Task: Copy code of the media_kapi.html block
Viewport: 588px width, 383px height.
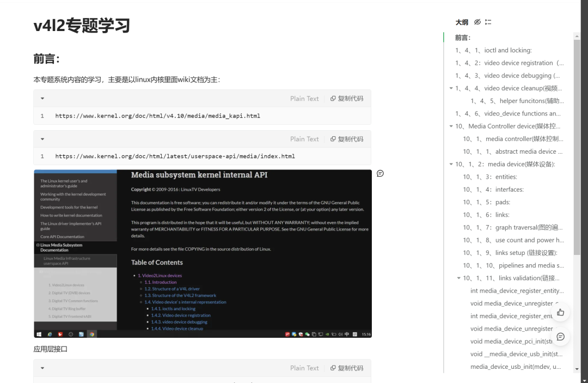Action: pyautogui.click(x=347, y=99)
